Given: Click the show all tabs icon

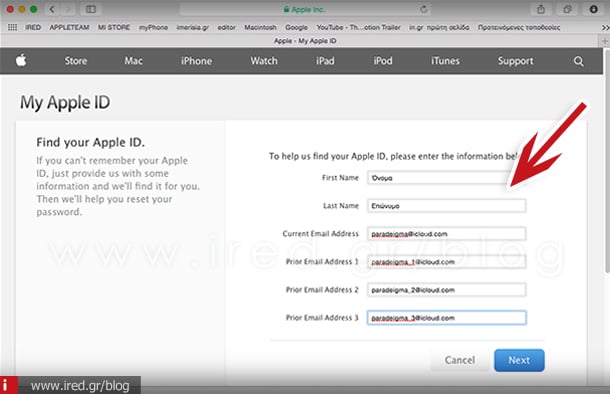Looking at the screenshot, I should [x=567, y=9].
